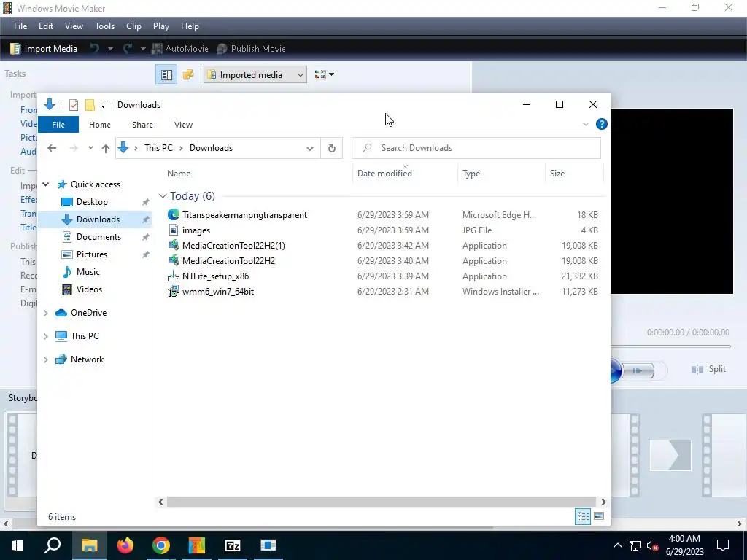Click the Undo arrow in Movie Maker

coord(94,49)
